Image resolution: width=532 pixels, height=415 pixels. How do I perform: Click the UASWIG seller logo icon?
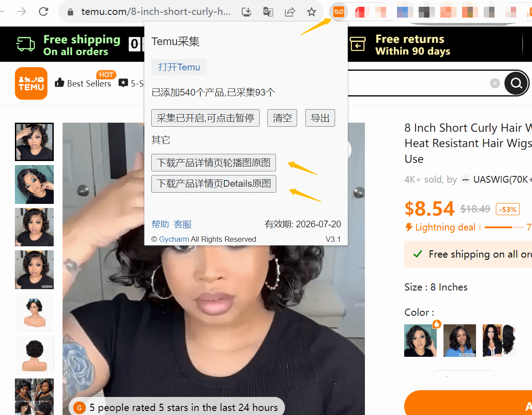pos(465,180)
